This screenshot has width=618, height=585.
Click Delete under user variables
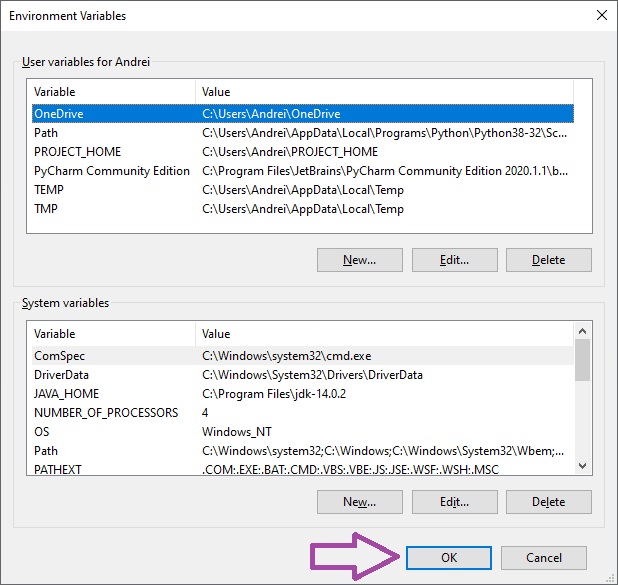tap(549, 260)
